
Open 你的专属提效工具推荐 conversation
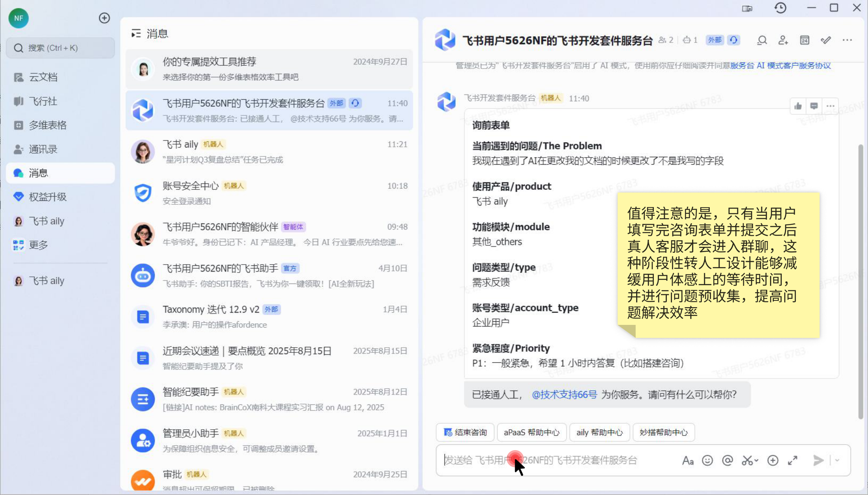[x=269, y=69]
